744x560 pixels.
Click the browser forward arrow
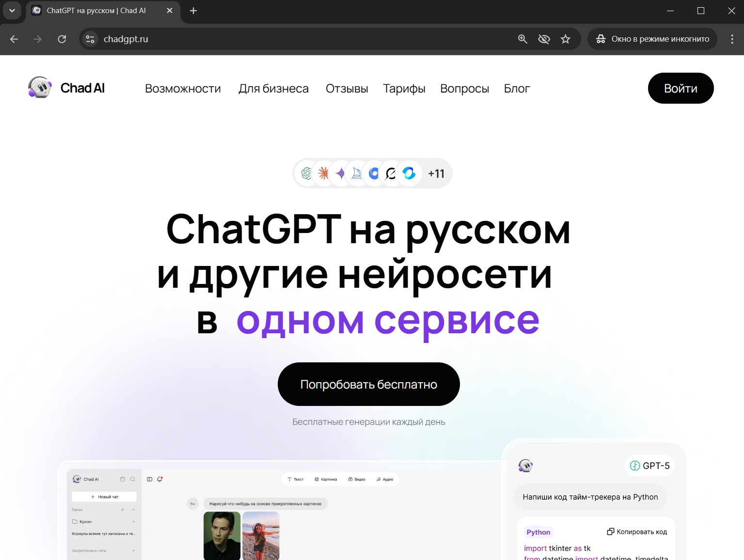(x=38, y=39)
